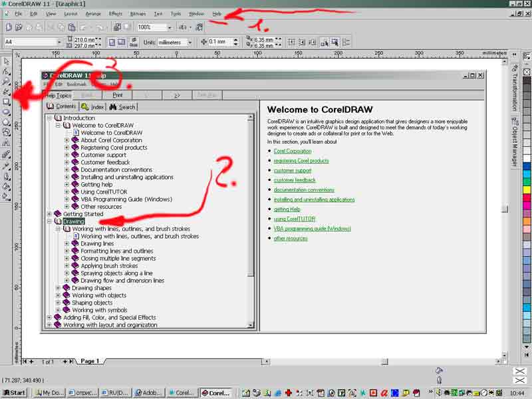Select the Zoom tool in the toolbox
The image size is (532, 399).
click(6, 82)
